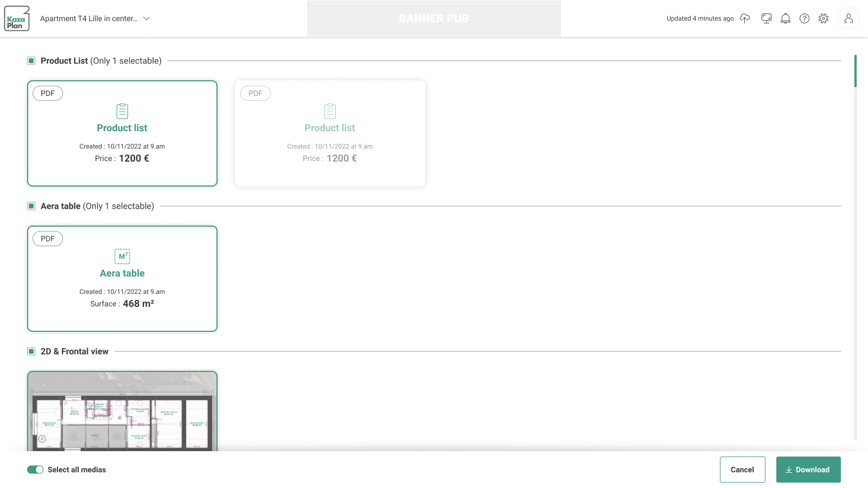Click the cloud upload sync icon
868x488 pixels.
(745, 18)
